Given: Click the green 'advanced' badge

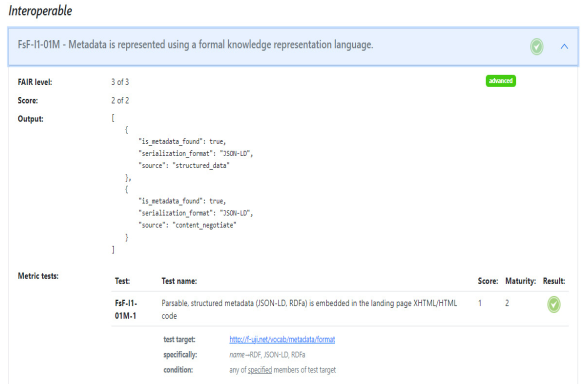Looking at the screenshot, I should coord(501,81).
